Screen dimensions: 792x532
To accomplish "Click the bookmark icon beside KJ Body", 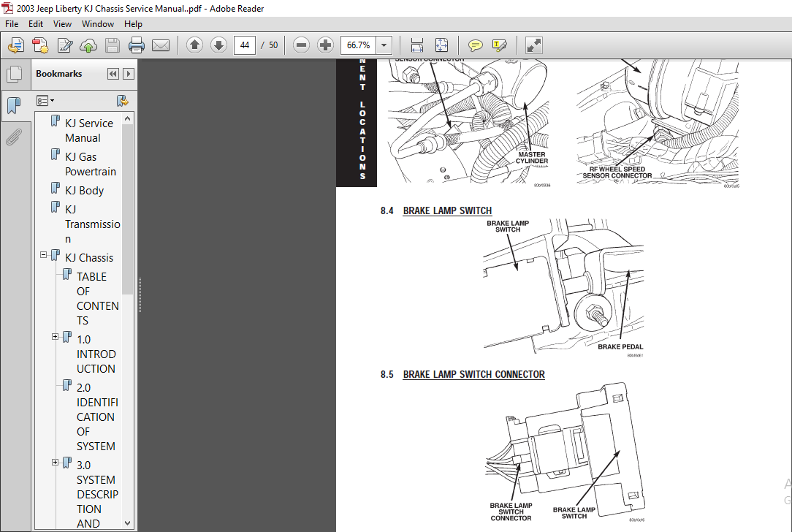I will coord(56,189).
